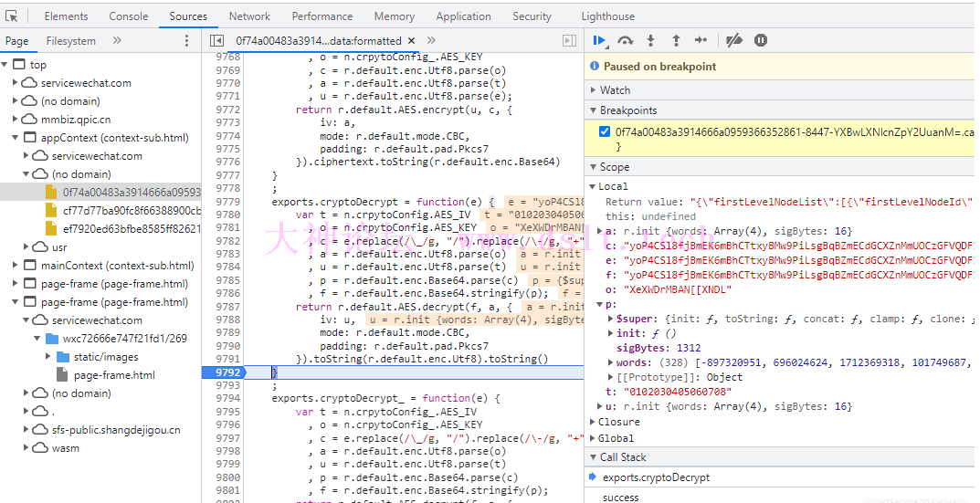The height and width of the screenshot is (503, 980).
Task: Click the inspect element picker icon
Action: 12,16
